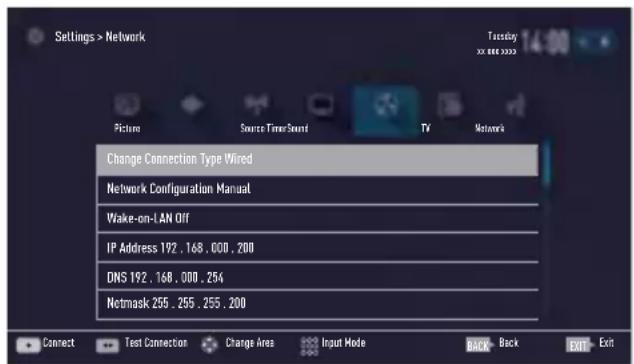Click the Input Mode label
The height and width of the screenshot is (364, 634).
point(343,343)
